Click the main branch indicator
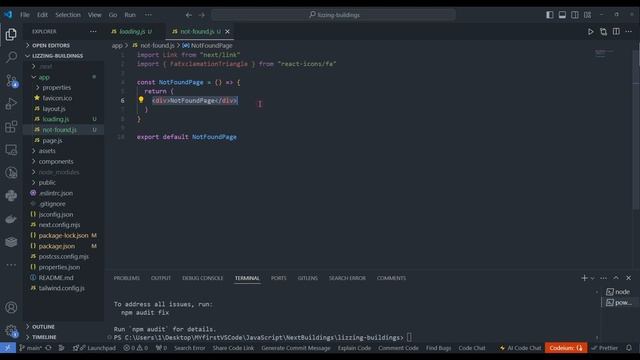 point(31,348)
